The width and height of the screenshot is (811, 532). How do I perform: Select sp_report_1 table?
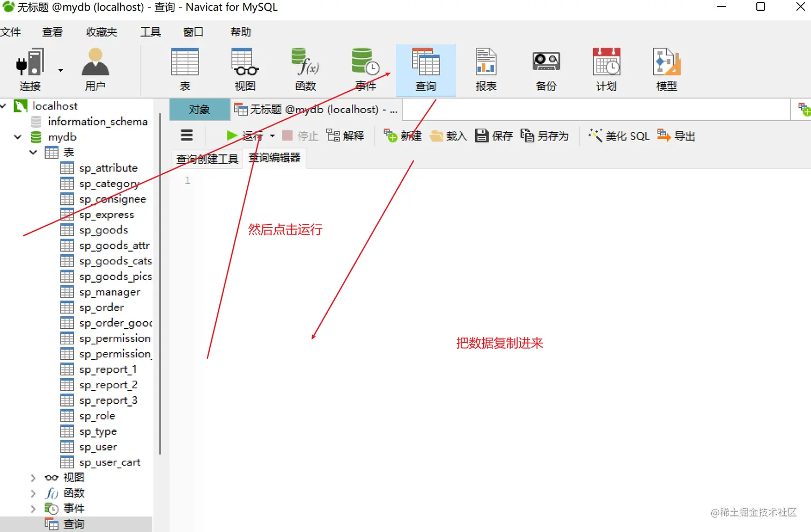(x=108, y=370)
